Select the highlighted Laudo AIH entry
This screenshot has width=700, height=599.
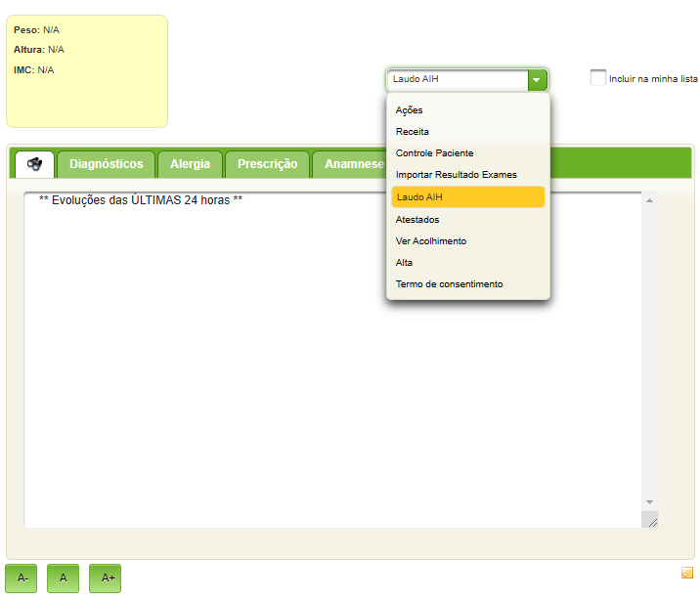tap(468, 196)
